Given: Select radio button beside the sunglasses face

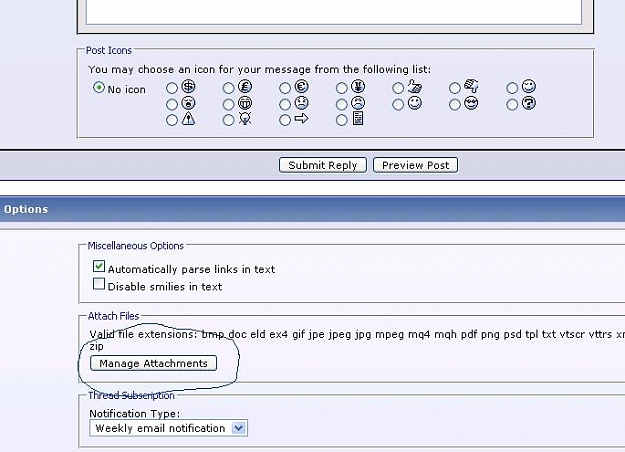Looking at the screenshot, I should click(455, 104).
